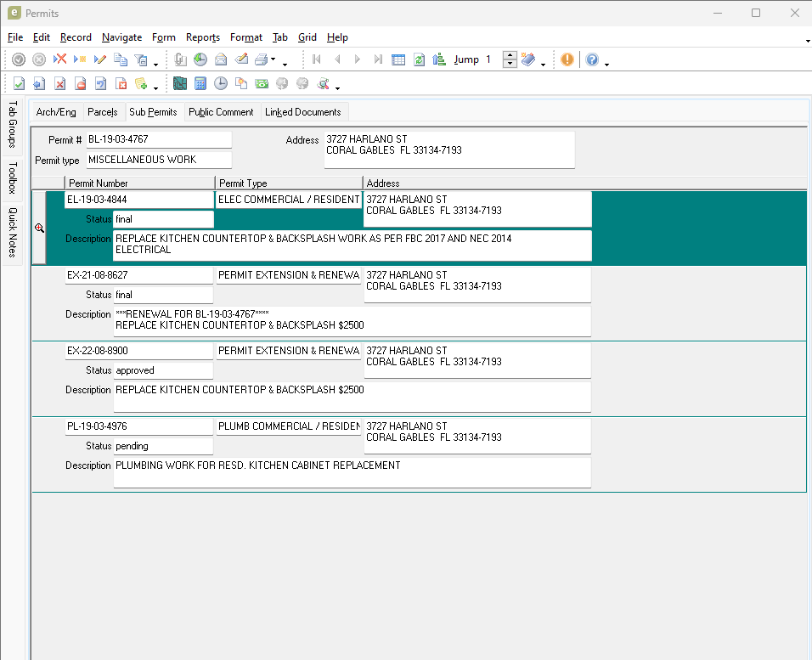Click the magnifier icon beside EL-19-03-4844 row
The image size is (812, 660).
pyautogui.click(x=39, y=228)
